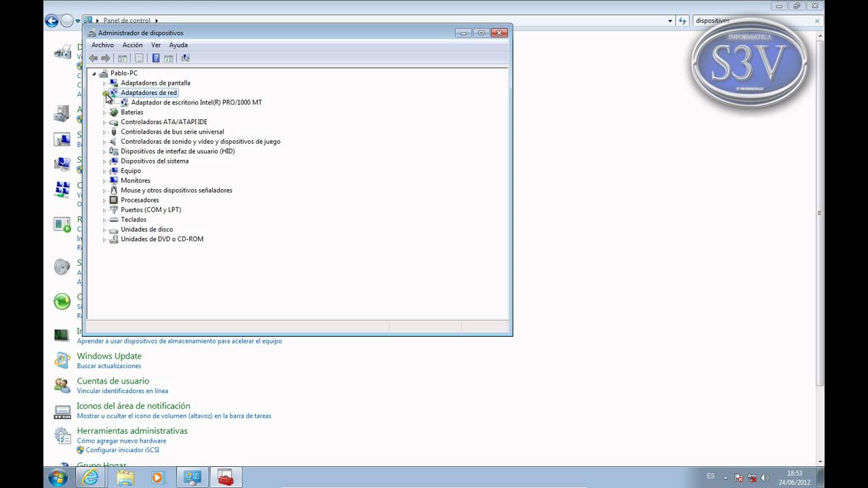Screen dimensions: 868x488
Task: Expand Dispositivos del sistema node
Action: (x=104, y=161)
